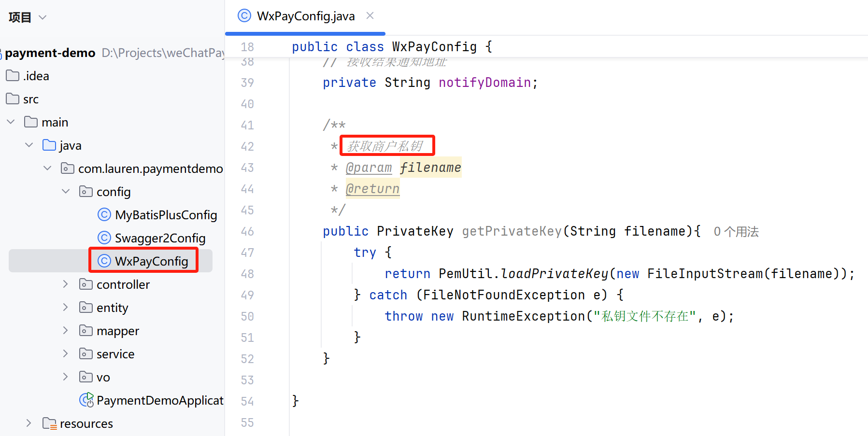This screenshot has width=868, height=436.
Task: Select the payment-demo project root
Action: 50,53
